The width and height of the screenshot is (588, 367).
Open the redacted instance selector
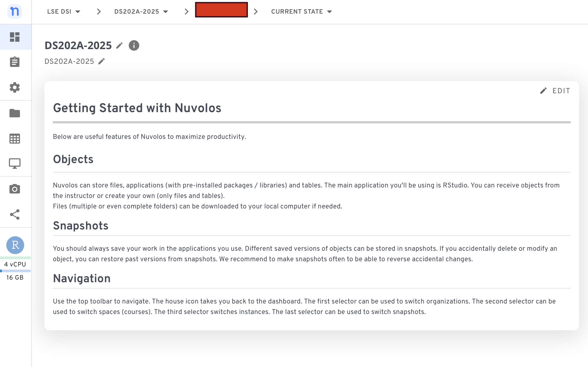pyautogui.click(x=221, y=10)
